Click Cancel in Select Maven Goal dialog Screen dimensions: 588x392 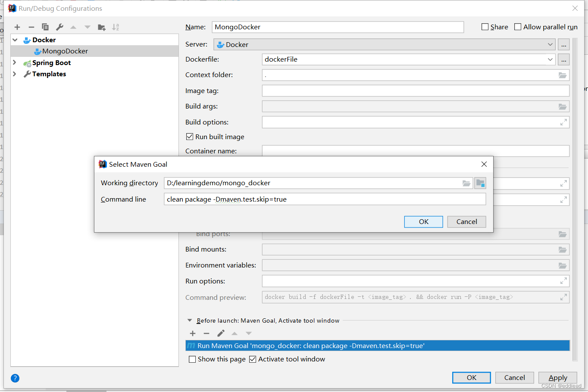click(x=466, y=222)
